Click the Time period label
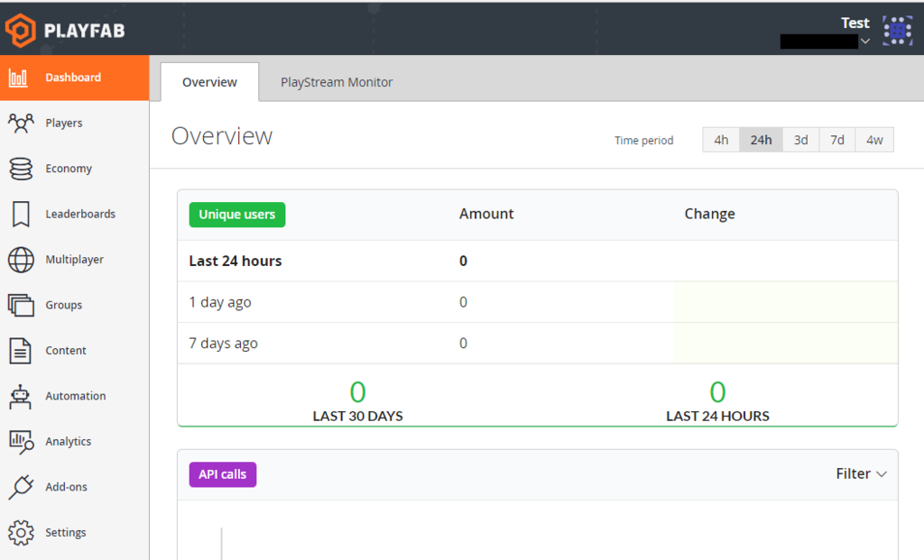The image size is (924, 560). pyautogui.click(x=643, y=141)
